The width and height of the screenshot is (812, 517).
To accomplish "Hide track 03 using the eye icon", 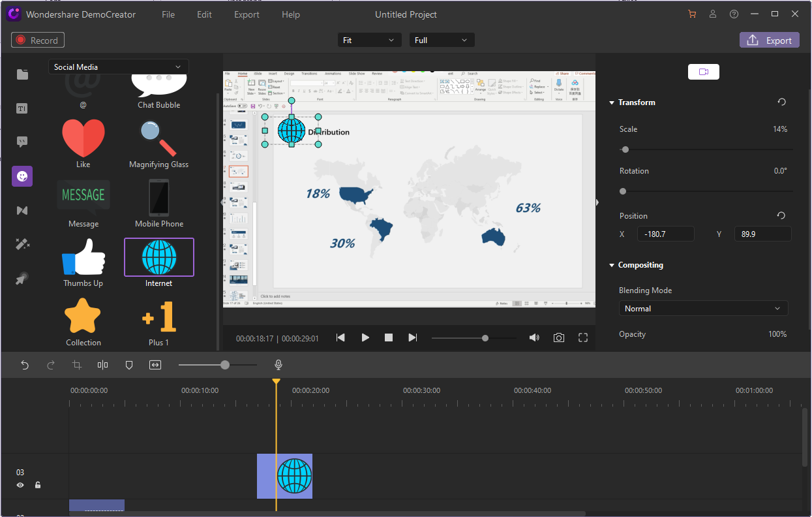I will [20, 485].
